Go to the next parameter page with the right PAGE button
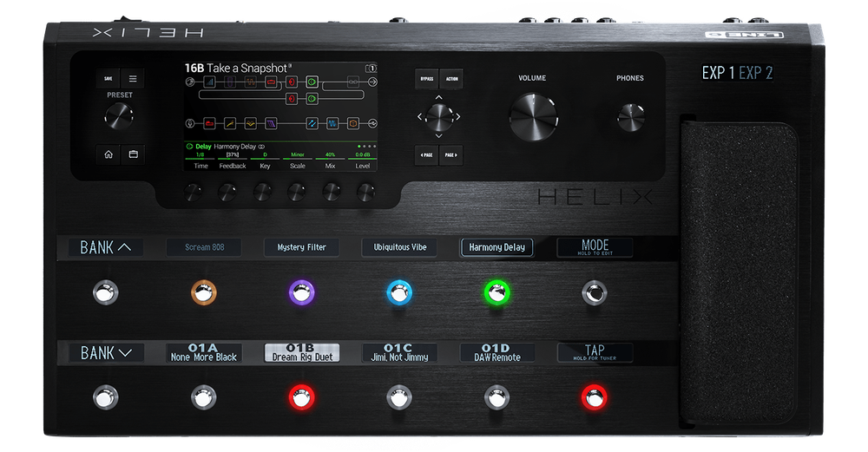 coord(451,155)
